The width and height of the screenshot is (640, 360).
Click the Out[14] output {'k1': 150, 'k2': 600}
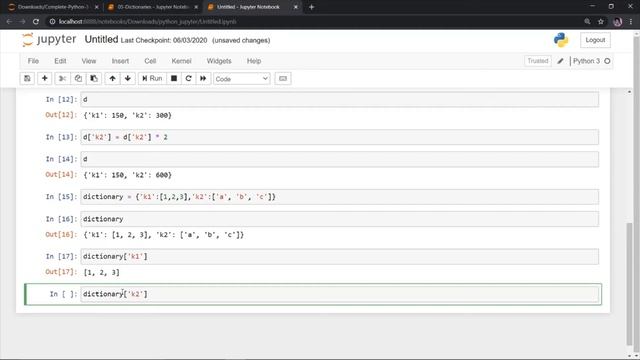[127, 175]
